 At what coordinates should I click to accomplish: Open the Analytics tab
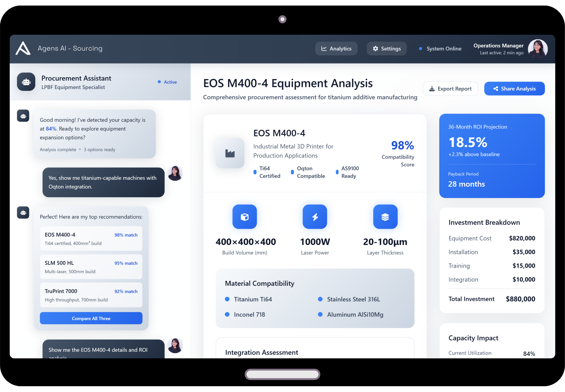pyautogui.click(x=336, y=49)
